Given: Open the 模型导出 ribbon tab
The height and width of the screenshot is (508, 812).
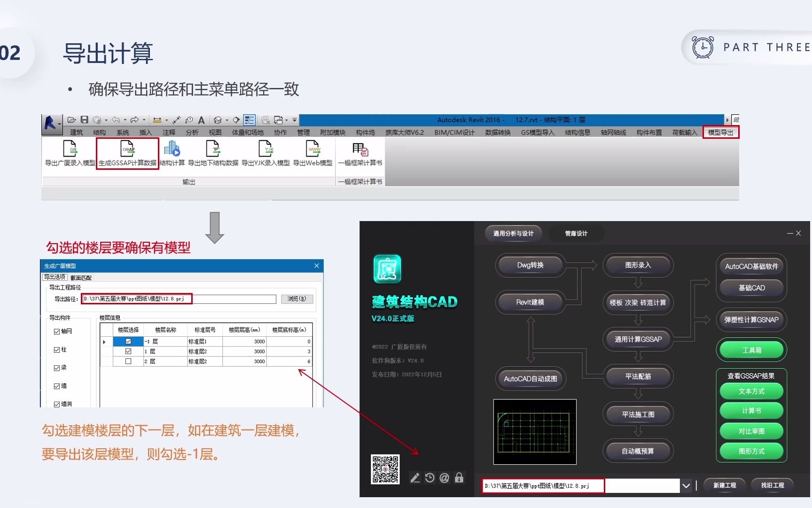Looking at the screenshot, I should point(720,133).
